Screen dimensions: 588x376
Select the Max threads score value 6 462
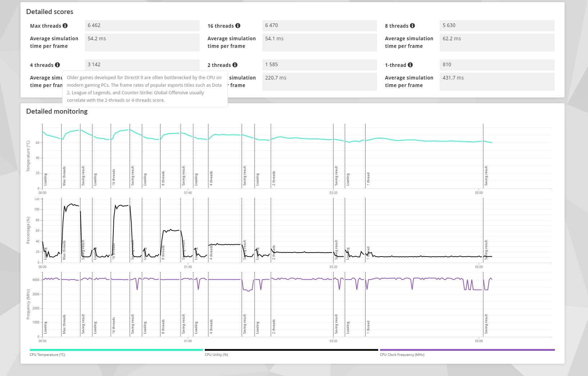click(x=142, y=26)
